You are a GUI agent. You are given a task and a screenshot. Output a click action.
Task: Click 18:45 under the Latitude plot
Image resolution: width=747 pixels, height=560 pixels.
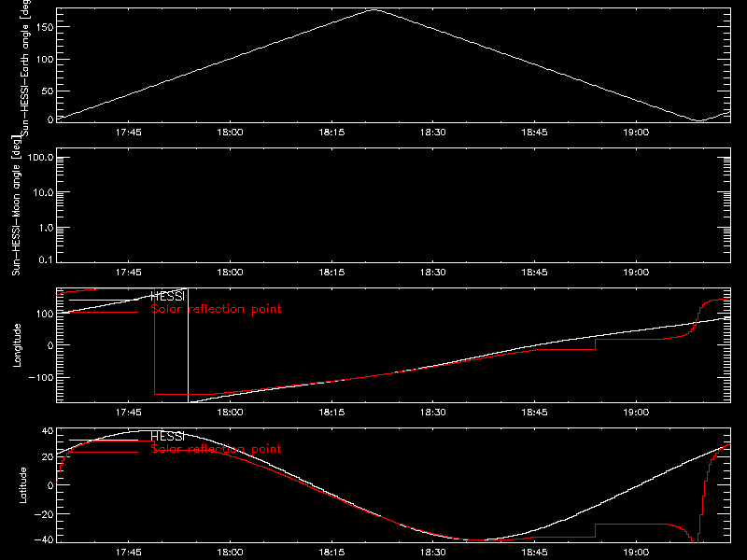(534, 553)
